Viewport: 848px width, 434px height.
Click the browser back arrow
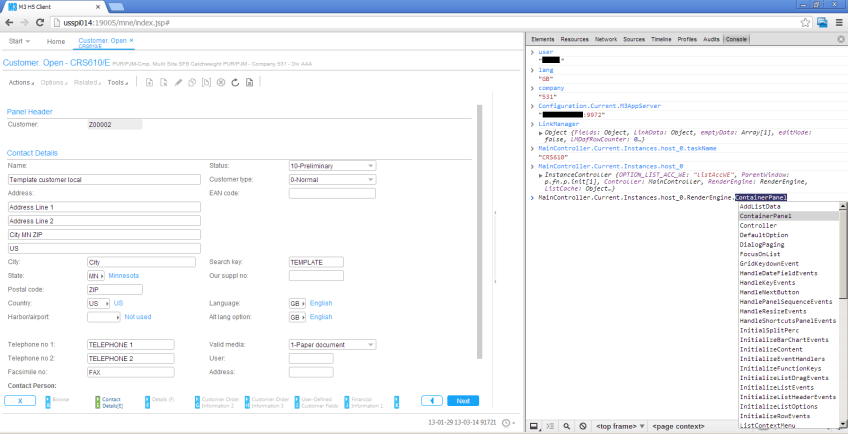pos(9,23)
